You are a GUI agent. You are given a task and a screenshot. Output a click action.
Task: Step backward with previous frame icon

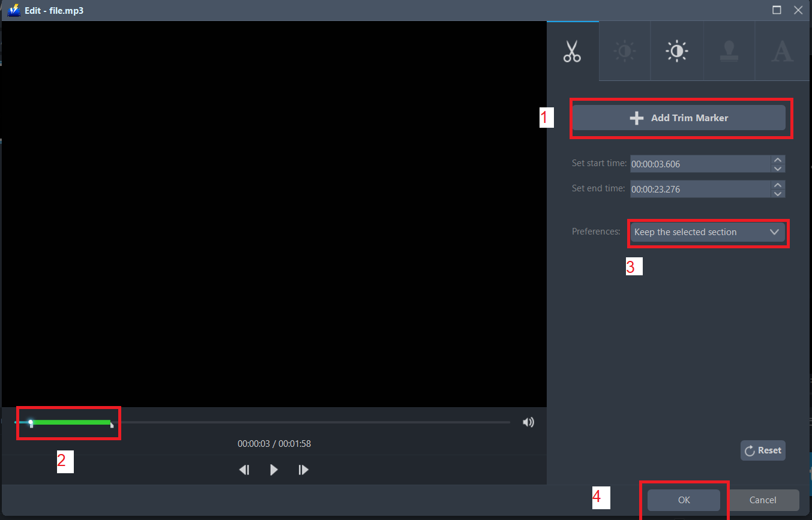coord(244,470)
